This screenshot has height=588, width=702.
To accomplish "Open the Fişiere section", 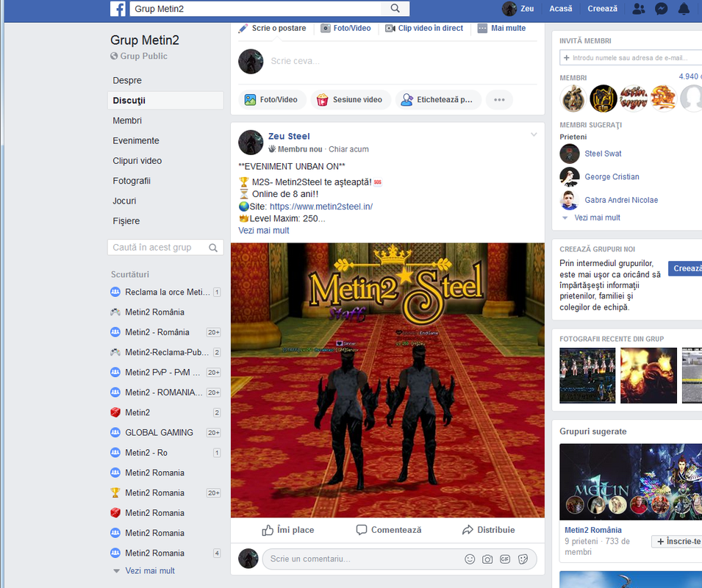I will (x=126, y=221).
